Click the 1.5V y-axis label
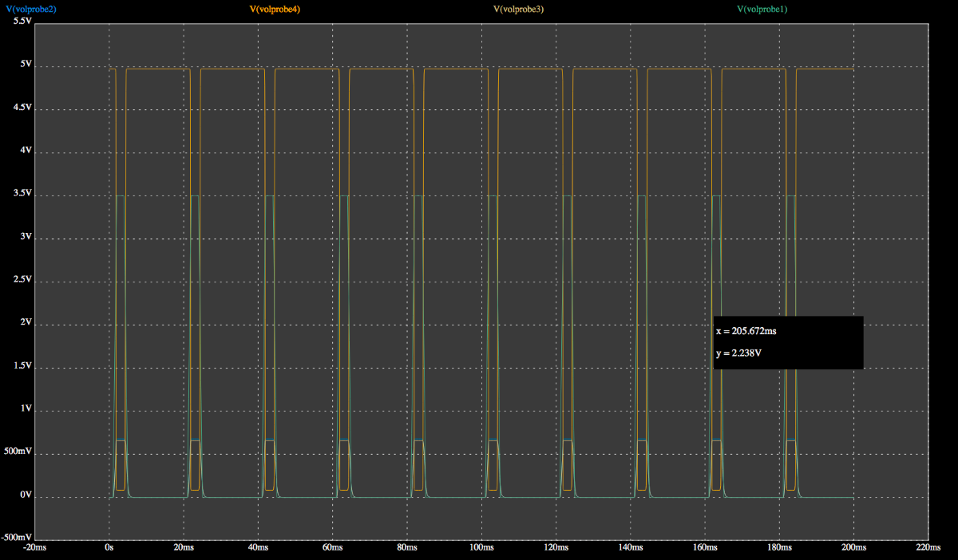 (22, 365)
